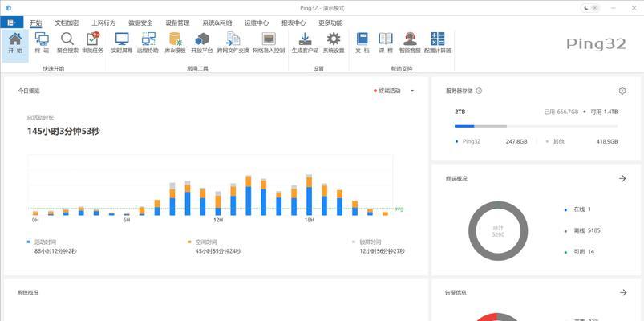Click the Ping32 logo in title bar
This screenshot has width=644, height=321.
click(x=9, y=8)
